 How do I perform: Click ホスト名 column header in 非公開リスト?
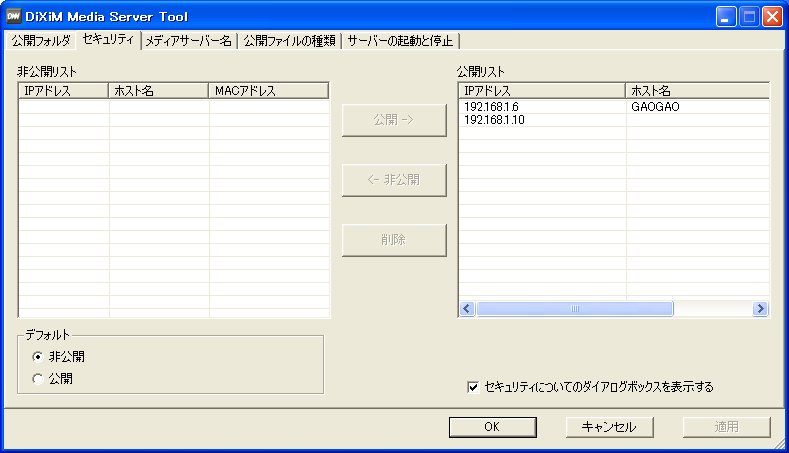[159, 91]
